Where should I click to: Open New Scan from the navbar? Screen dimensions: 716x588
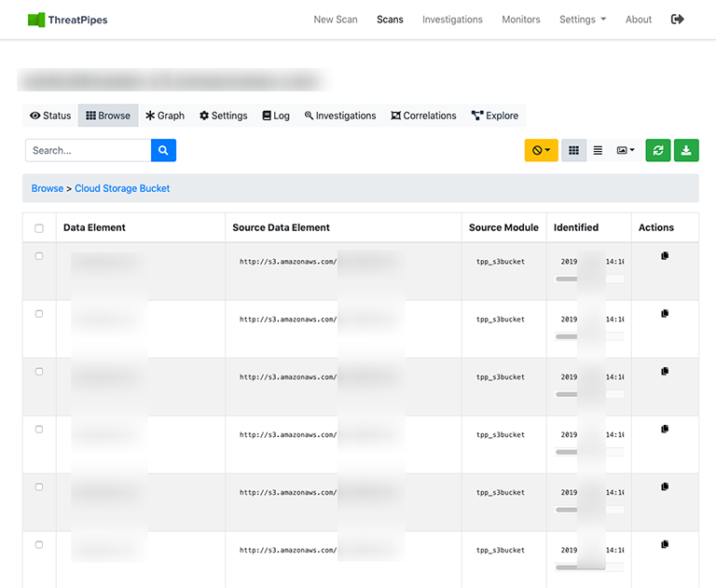tap(336, 20)
